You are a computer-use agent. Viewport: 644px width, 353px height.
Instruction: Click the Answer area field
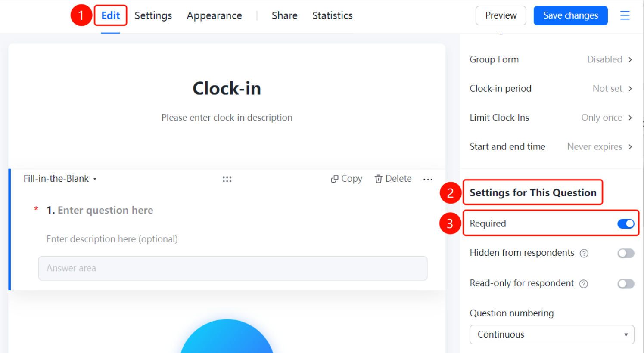[x=233, y=268]
